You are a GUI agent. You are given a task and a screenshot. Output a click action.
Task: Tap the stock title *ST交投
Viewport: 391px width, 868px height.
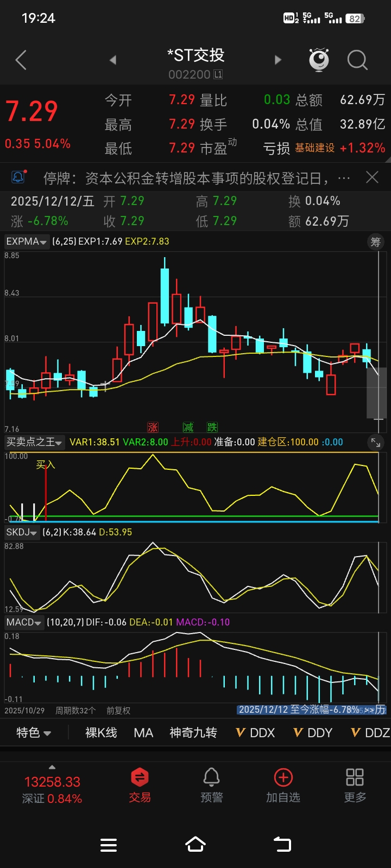click(195, 55)
